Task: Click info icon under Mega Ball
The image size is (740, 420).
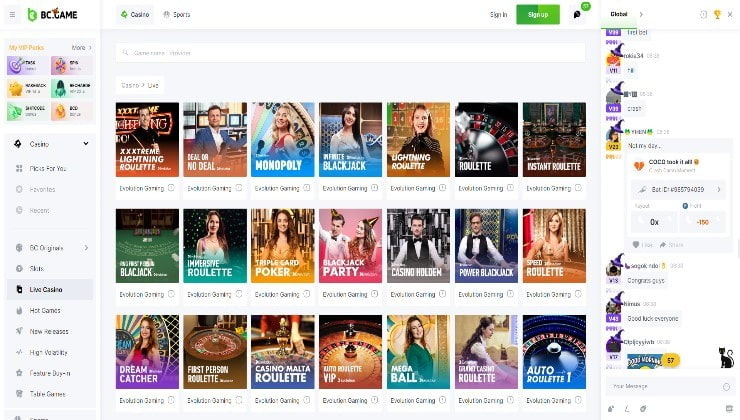Action: tap(442, 400)
